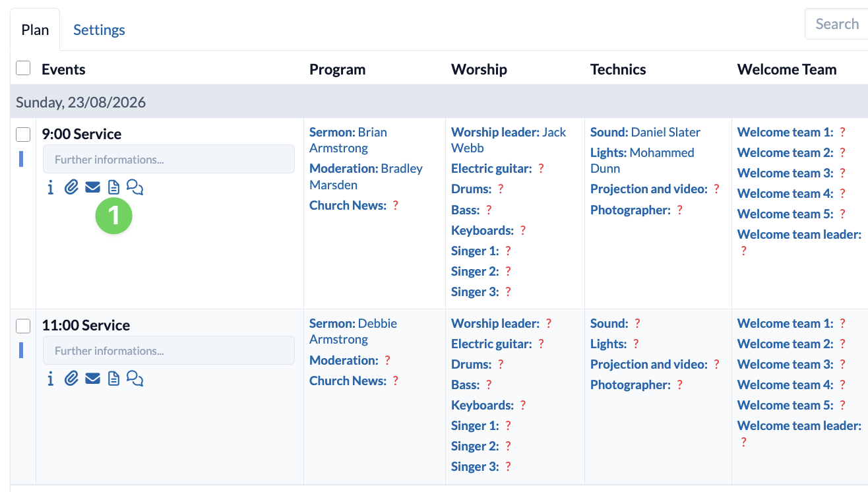Viewport: 868px width, 492px height.
Task: Assign Singer 1 for 9:00 Service
Action: pos(481,251)
